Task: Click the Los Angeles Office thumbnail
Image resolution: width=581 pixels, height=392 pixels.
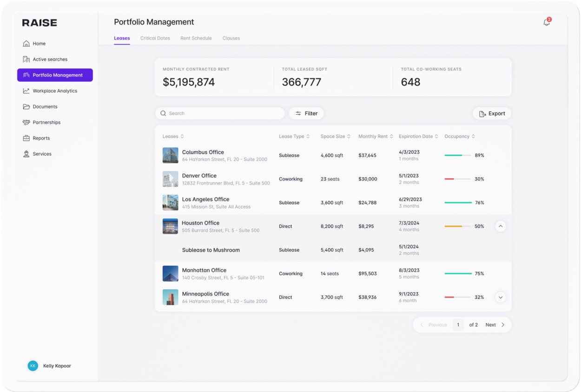Action: coord(170,203)
